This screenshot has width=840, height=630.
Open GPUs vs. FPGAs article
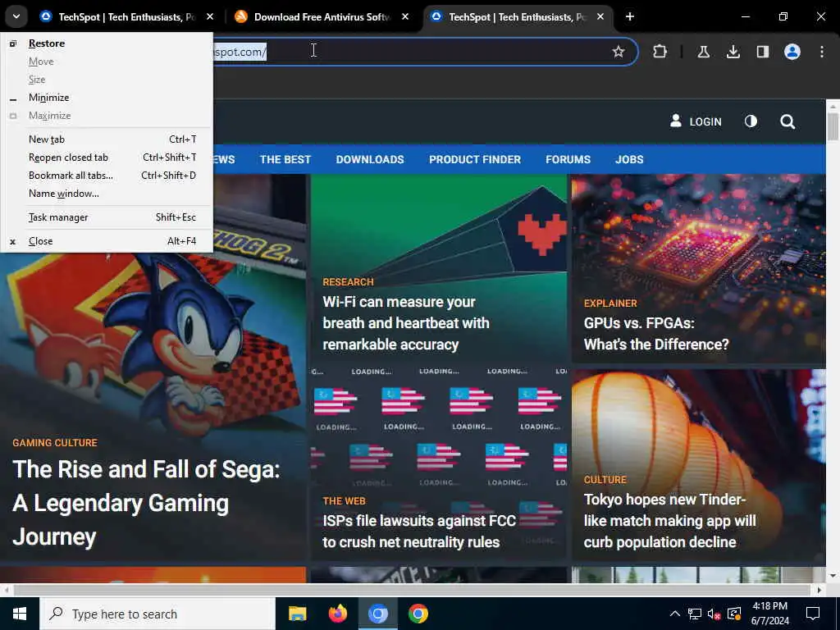[655, 334]
